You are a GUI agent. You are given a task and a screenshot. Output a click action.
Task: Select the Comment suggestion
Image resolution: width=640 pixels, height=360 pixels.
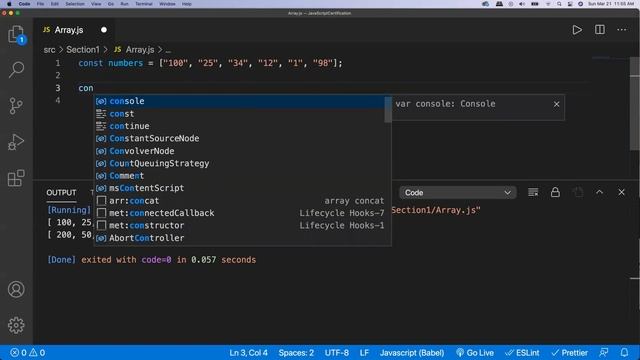[240, 176]
